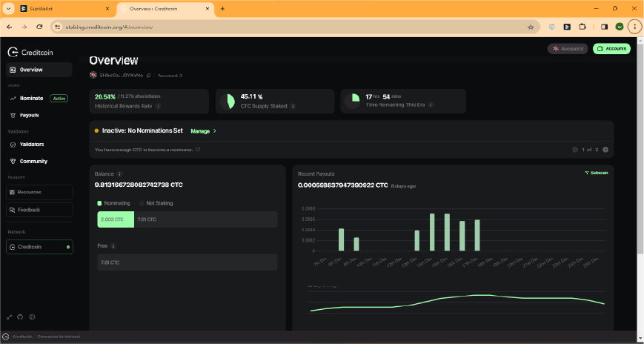Viewport: 644px width, 344px height.
Task: Open info for CTC Supply Staked
Action: (293, 106)
